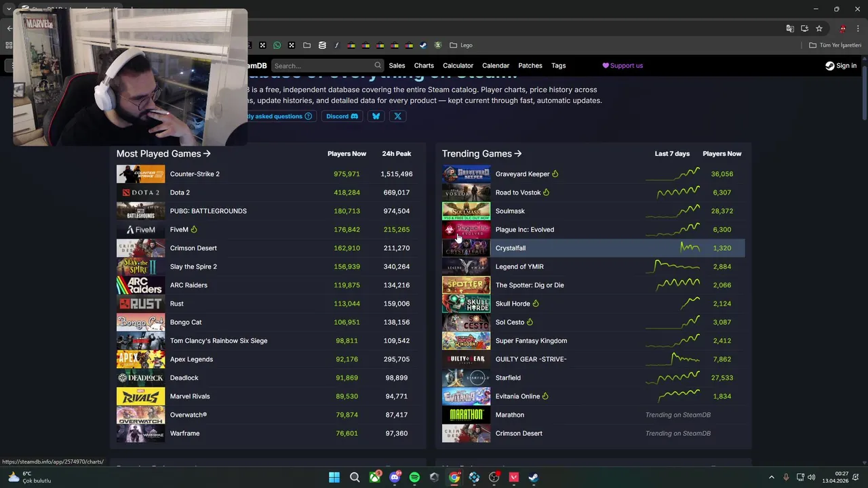The image size is (868, 488).
Task: Open the Lego bookmarks folder
Action: coord(461,45)
